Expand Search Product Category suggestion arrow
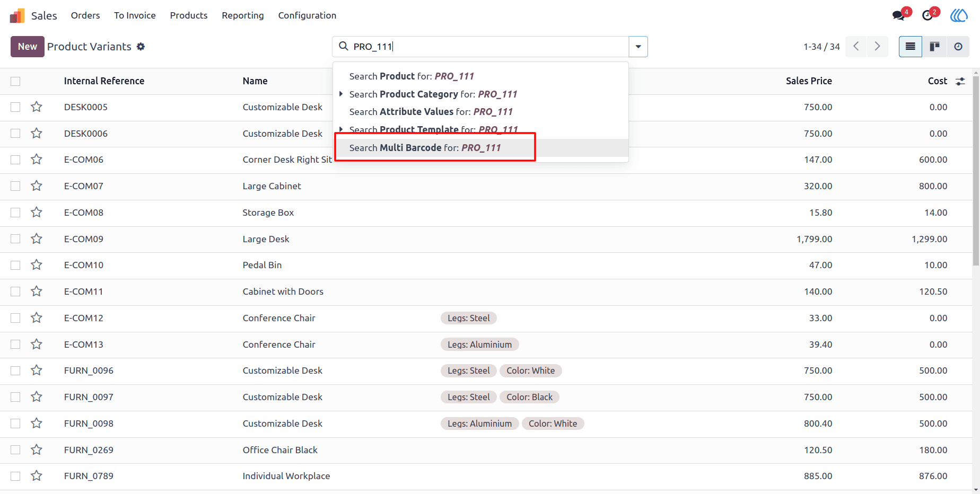980x494 pixels. click(x=341, y=94)
